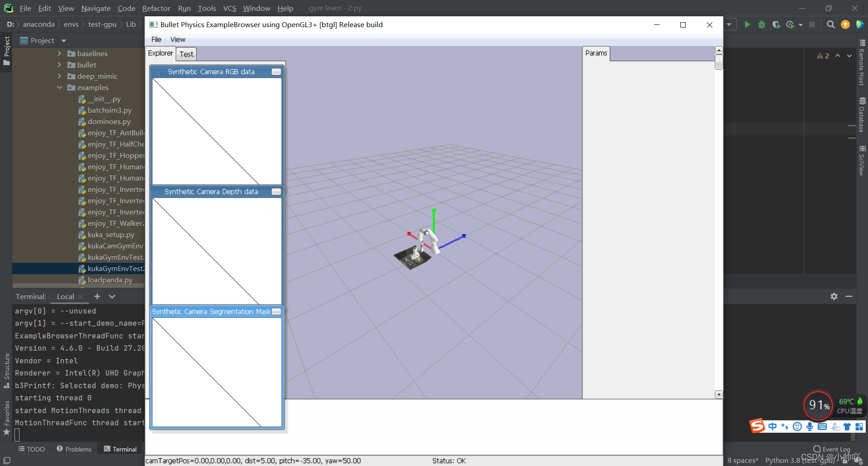Click the Sogou voice input microphone icon
868x466 pixels.
point(810,427)
